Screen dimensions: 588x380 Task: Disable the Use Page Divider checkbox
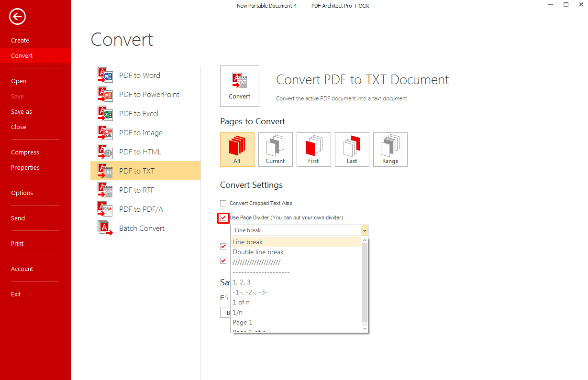coord(223,217)
